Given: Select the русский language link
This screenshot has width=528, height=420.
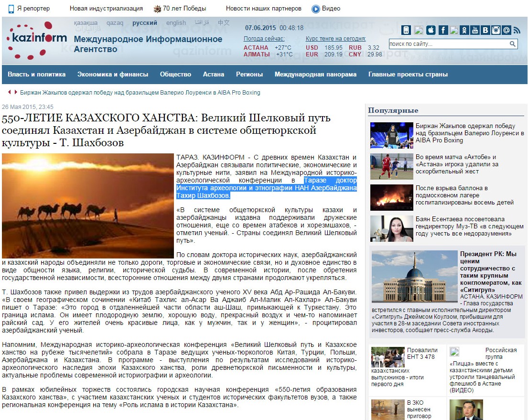Looking at the screenshot, I should [x=145, y=23].
